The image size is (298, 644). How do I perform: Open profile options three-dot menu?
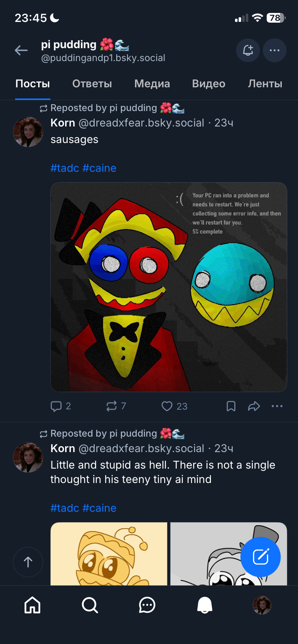pos(275,50)
